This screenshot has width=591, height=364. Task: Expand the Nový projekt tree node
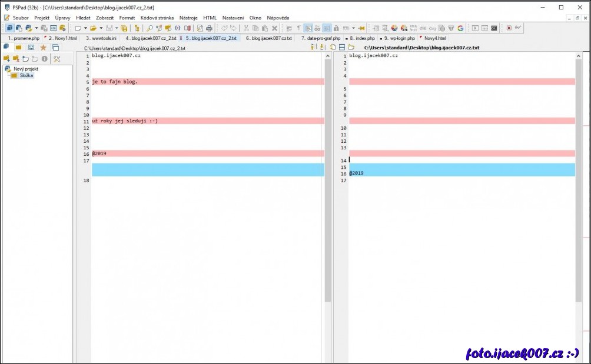[x=7, y=69]
